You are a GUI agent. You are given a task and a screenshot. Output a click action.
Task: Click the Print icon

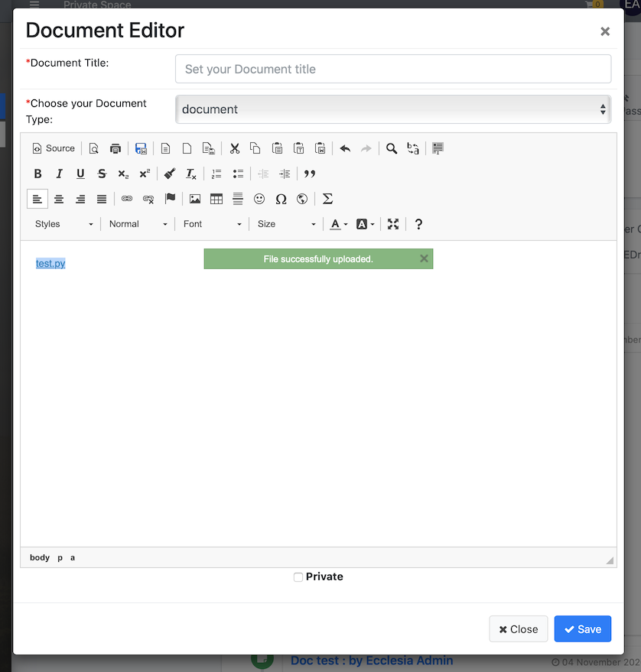[x=116, y=148]
